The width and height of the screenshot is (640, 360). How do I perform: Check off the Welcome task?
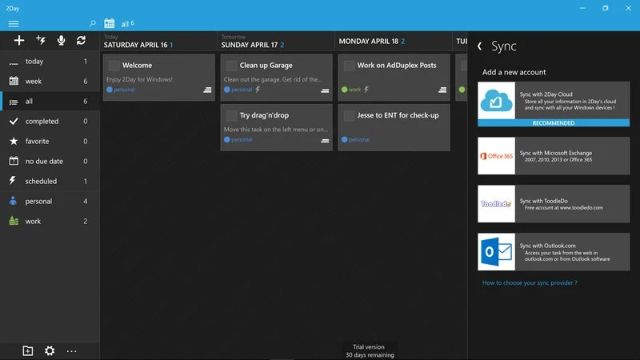(x=114, y=66)
